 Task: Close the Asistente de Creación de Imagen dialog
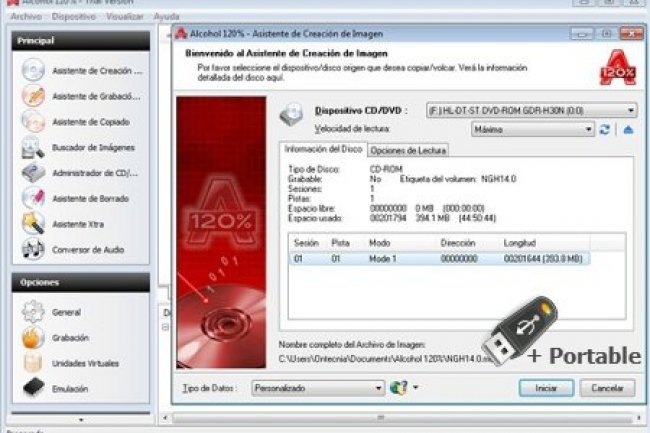click(x=631, y=34)
